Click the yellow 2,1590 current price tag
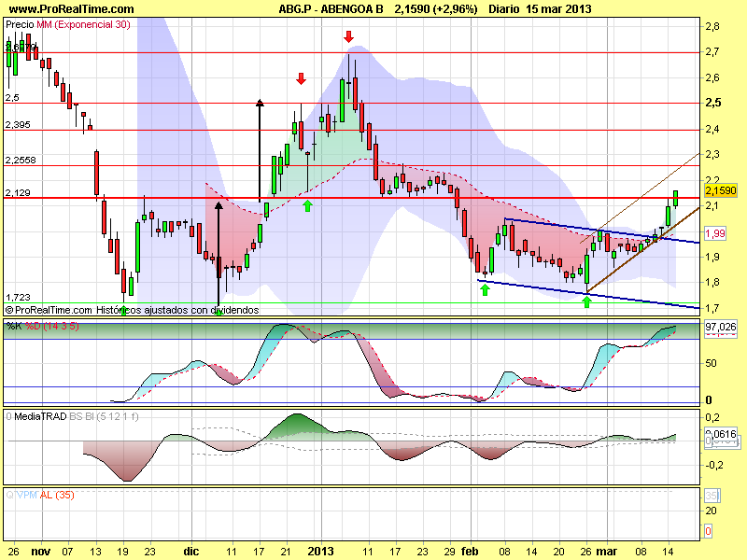 (721, 190)
